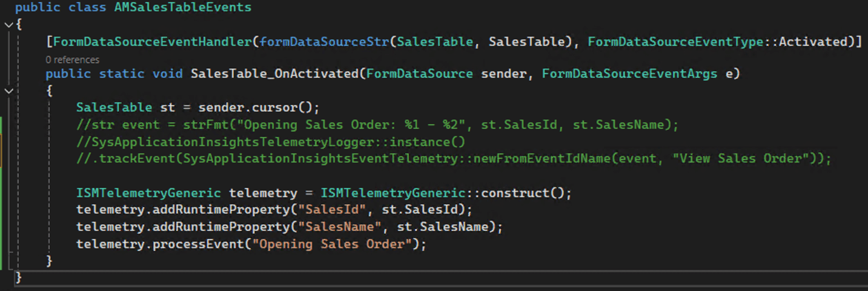The width and height of the screenshot is (868, 291).
Task: Click the AMSalesTableEvents class name
Action: [x=183, y=8]
